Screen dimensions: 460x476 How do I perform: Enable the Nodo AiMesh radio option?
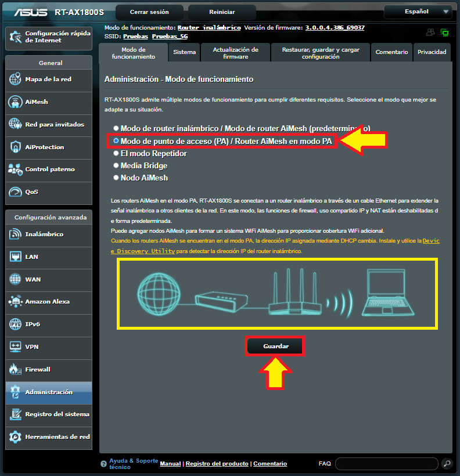click(x=116, y=178)
